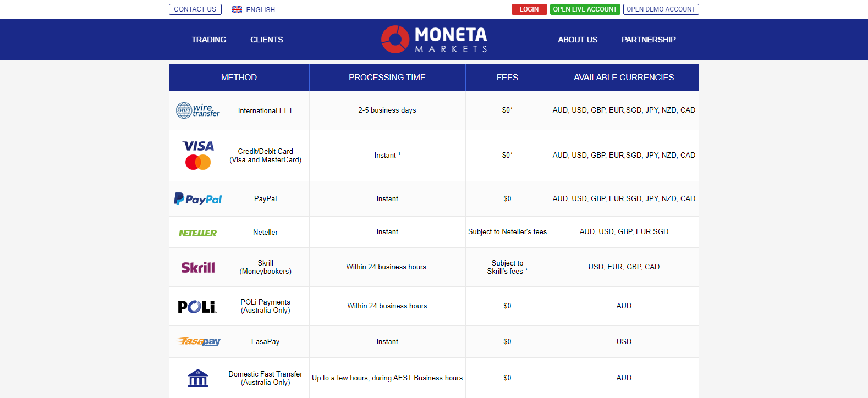Click 'Up to a few hours' processing text
The height and width of the screenshot is (398, 868).
[x=387, y=378]
